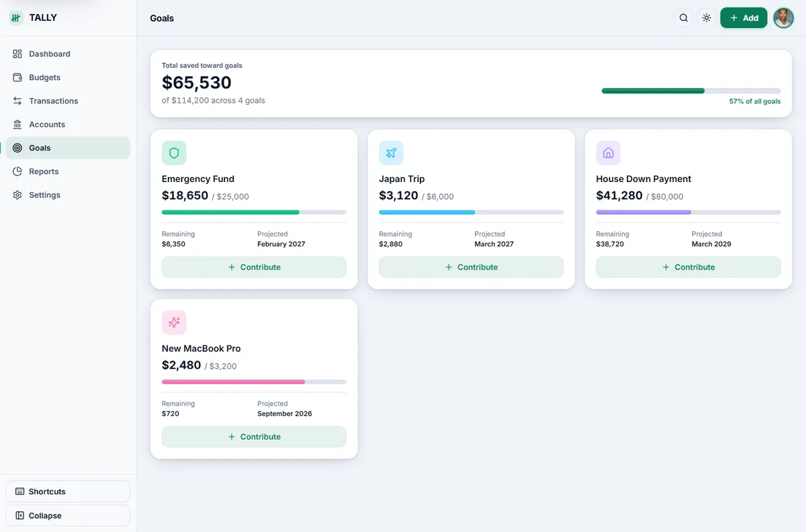Screen dimensions: 806x532
Task: Click the House Down Payment home icon
Action: (x=609, y=153)
